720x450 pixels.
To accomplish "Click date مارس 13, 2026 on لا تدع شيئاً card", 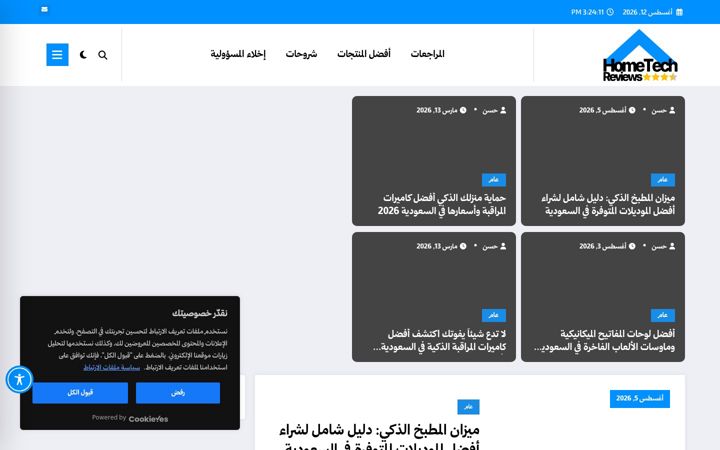I will 441,246.
